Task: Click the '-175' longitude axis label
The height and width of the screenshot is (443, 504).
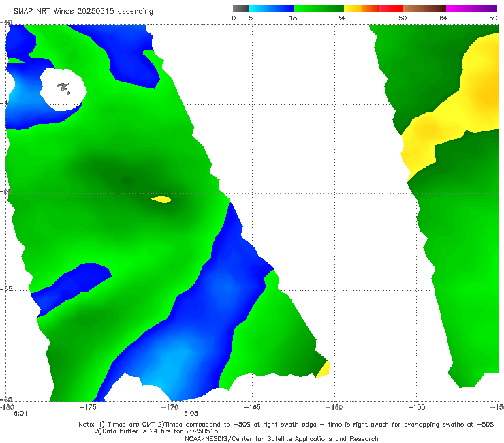Action: pos(88,407)
